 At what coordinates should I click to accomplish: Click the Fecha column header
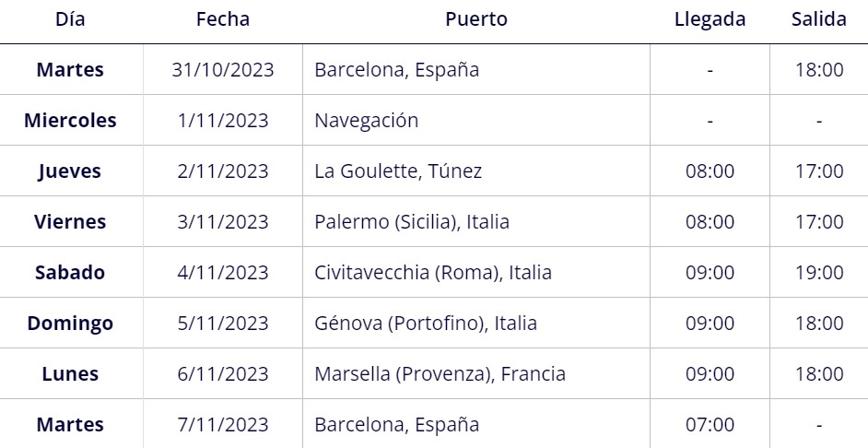pos(223,19)
